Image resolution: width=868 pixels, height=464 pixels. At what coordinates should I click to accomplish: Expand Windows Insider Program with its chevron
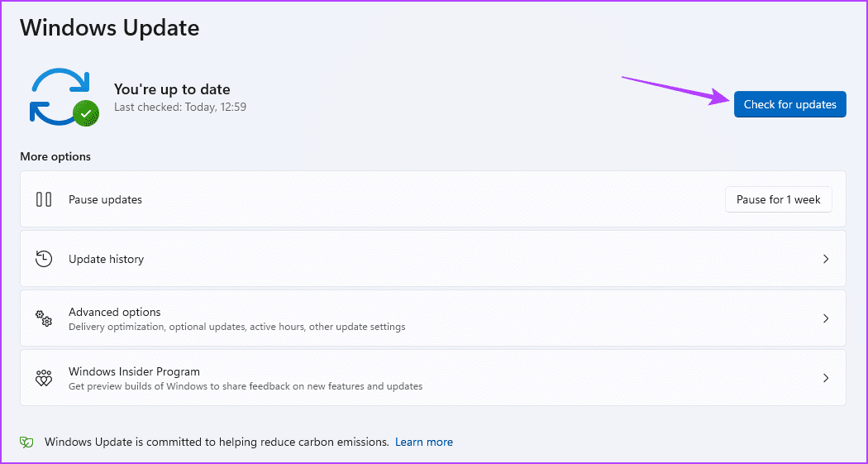tap(825, 378)
